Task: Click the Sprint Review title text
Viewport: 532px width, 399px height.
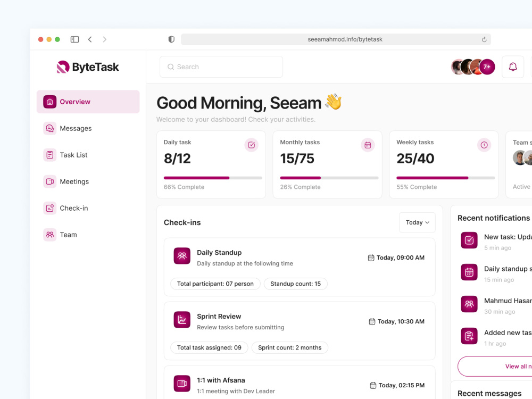Action: pos(219,316)
